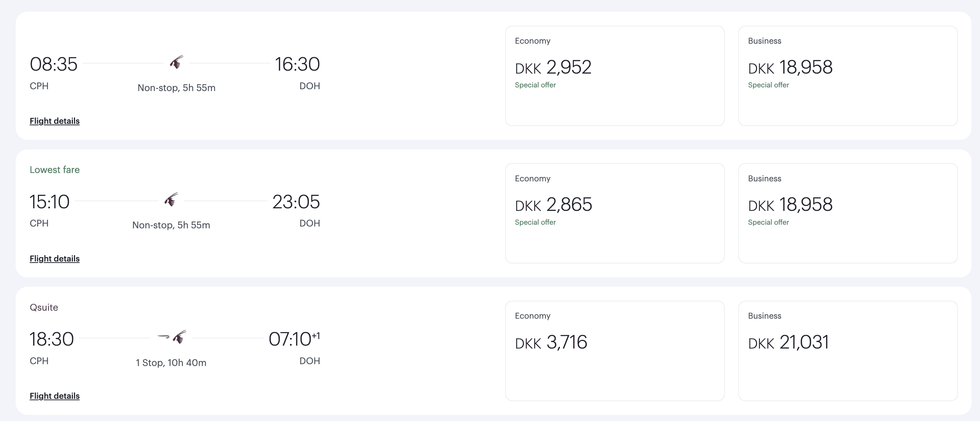Image resolution: width=980 pixels, height=421 pixels.
Task: Select Economy fare DKK 3,716
Action: click(x=614, y=351)
